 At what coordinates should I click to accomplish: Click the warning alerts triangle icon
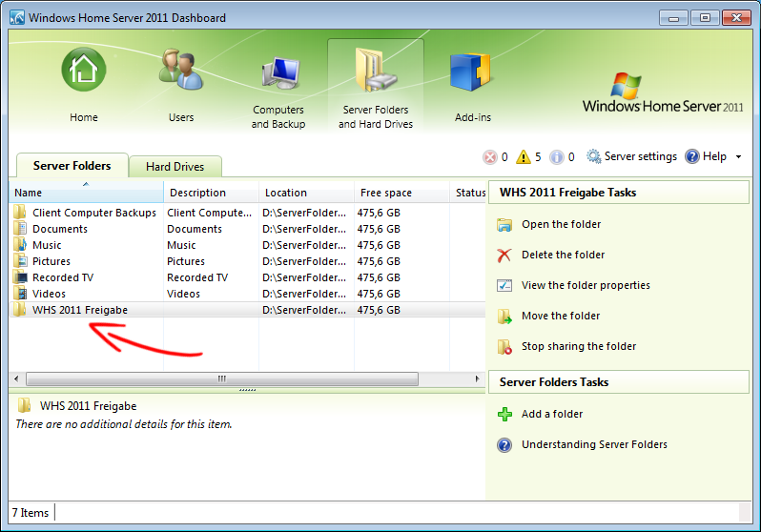click(x=524, y=156)
